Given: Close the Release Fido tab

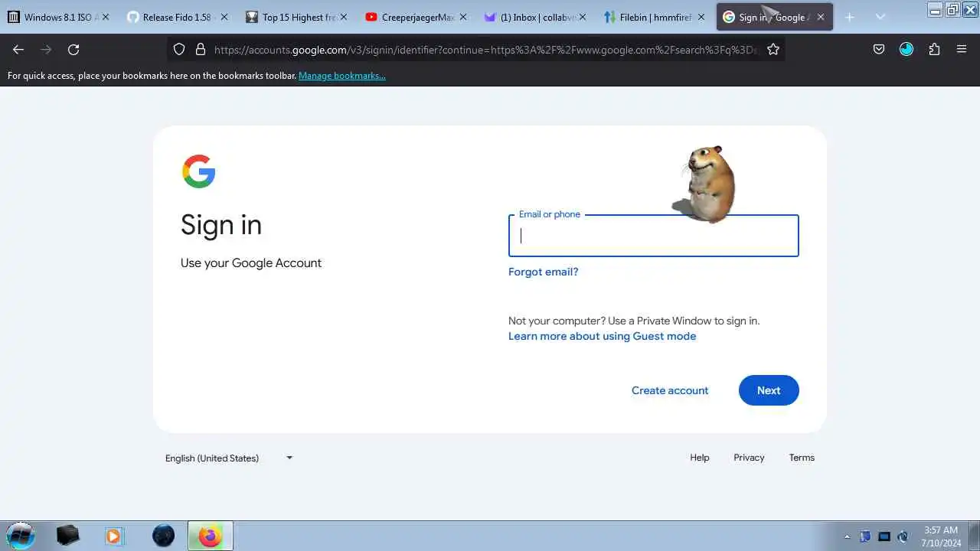Looking at the screenshot, I should 224,17.
